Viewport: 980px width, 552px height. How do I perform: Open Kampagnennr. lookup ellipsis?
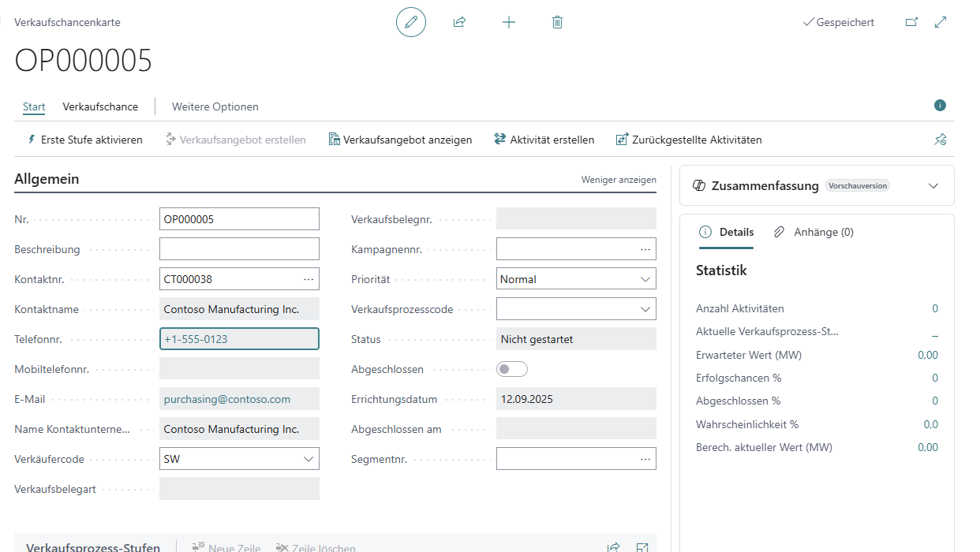(645, 249)
